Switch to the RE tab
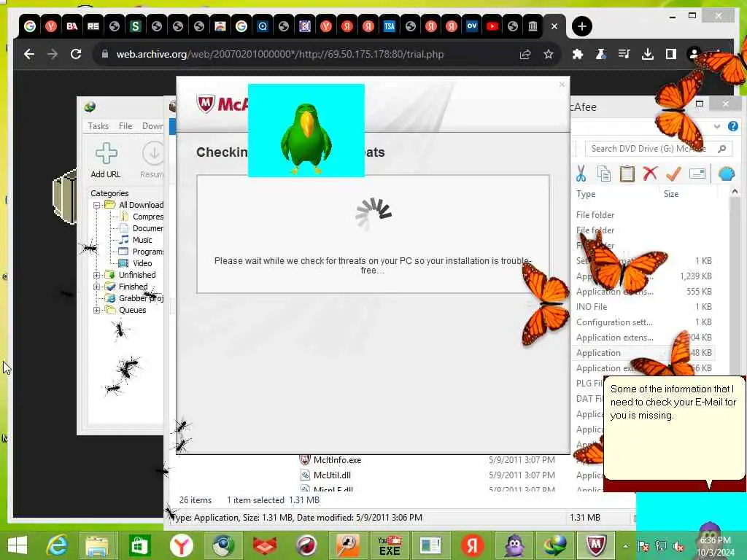 93,27
